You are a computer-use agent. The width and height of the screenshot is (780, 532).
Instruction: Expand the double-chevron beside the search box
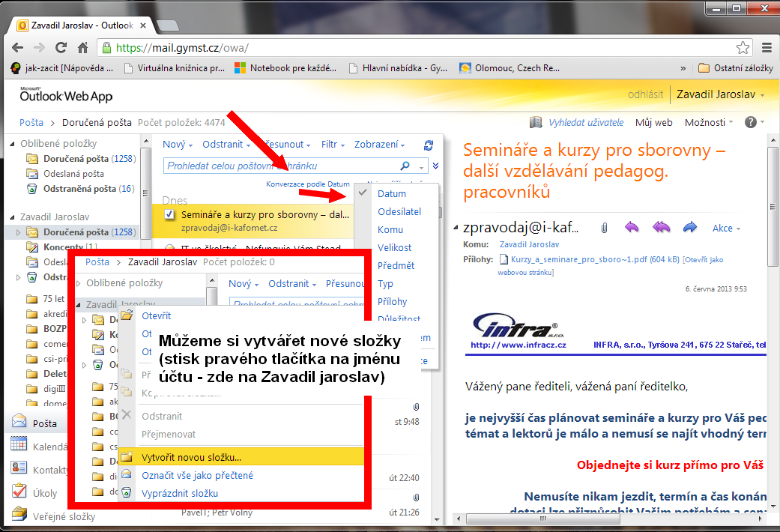[436, 166]
